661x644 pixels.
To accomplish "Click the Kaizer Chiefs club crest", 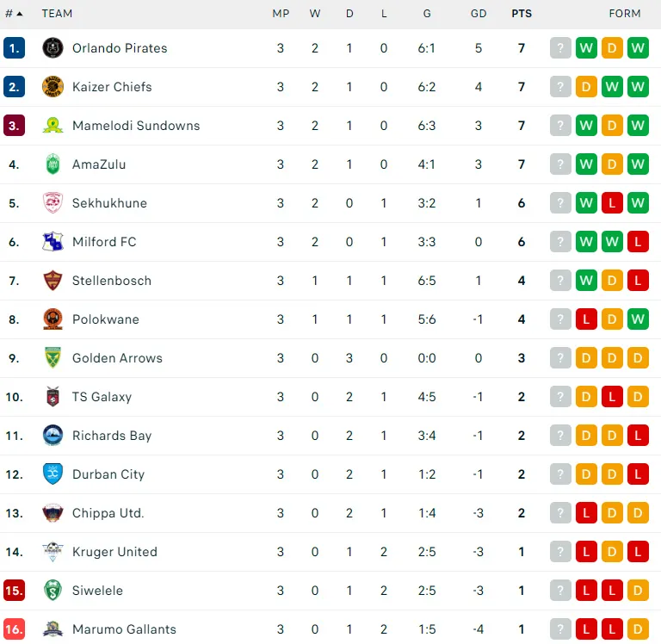I will click(x=53, y=86).
